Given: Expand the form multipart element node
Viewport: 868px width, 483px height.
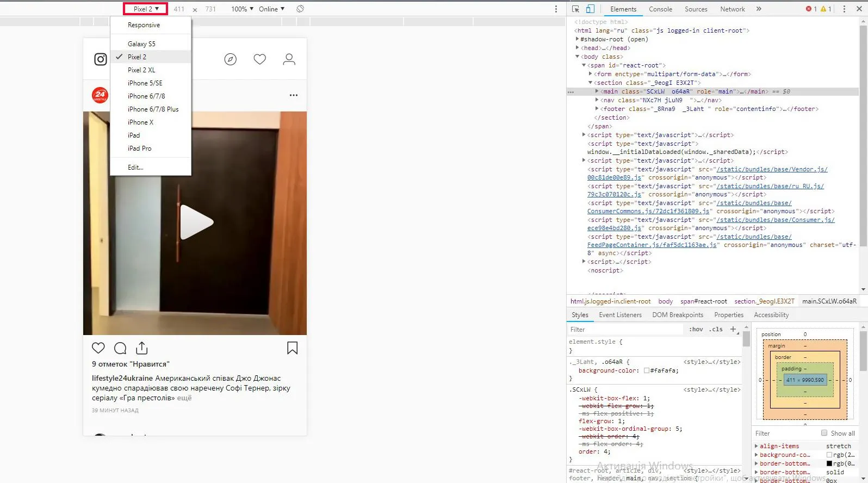Looking at the screenshot, I should click(591, 74).
